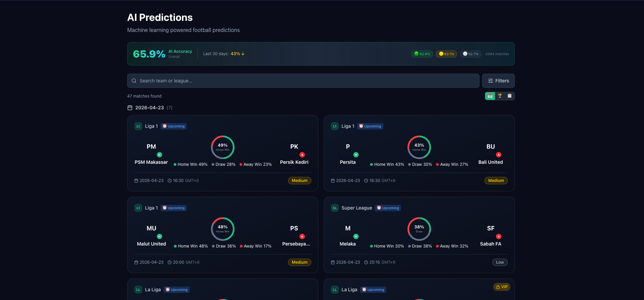
Task: Click Upcoming tag on the VIP La Liga card
Action: [x=373, y=290]
